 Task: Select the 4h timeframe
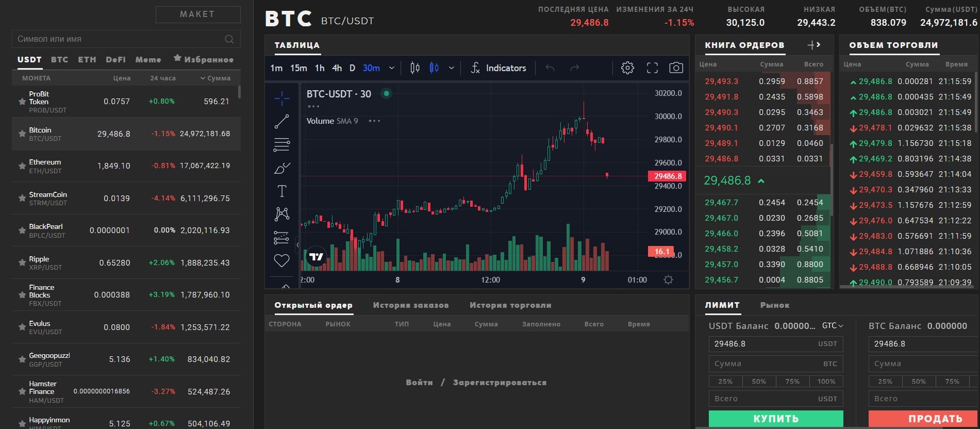pyautogui.click(x=337, y=68)
